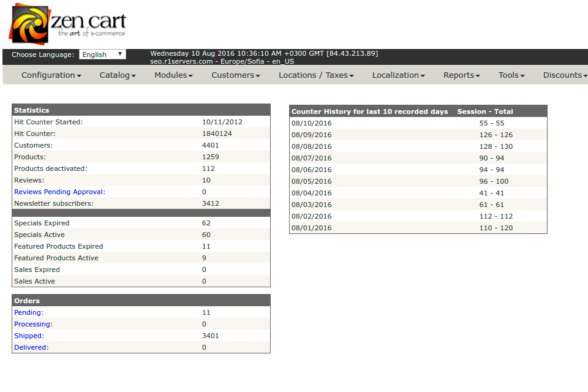Open the Reports menu

(462, 75)
